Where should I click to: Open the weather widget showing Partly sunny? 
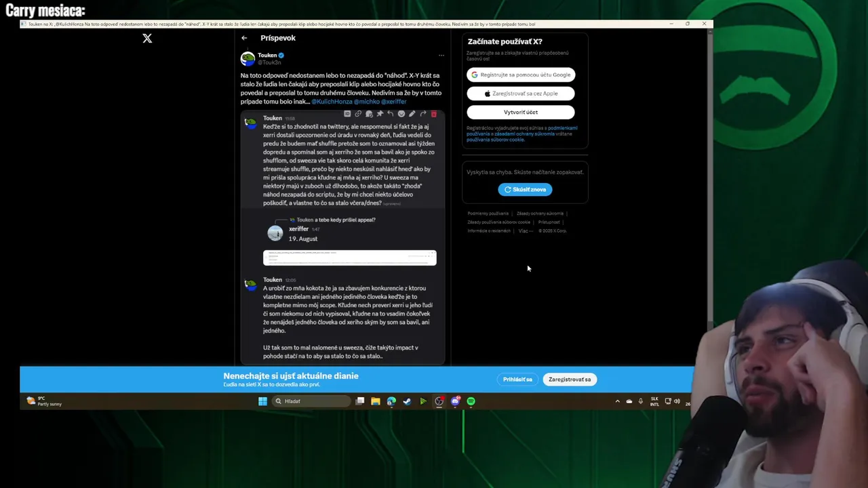(x=43, y=401)
